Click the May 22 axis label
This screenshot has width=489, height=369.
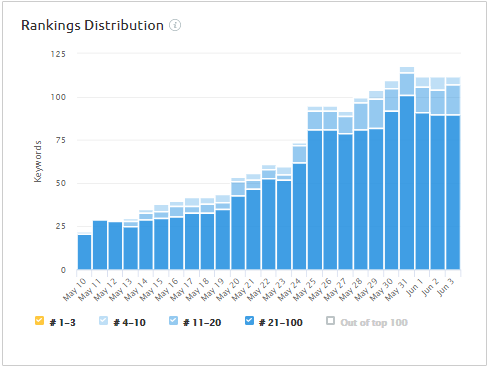tap(258, 290)
